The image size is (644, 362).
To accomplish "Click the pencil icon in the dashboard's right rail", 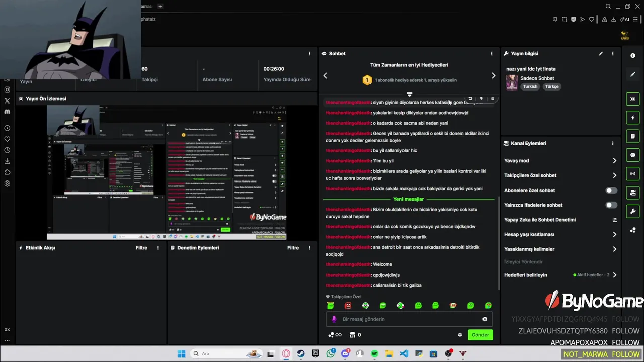I will [x=633, y=74].
